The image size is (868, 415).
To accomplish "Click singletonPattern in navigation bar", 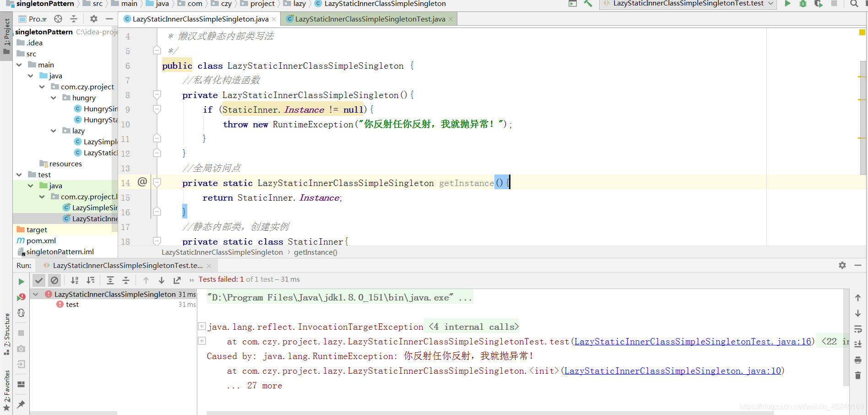I will [45, 4].
